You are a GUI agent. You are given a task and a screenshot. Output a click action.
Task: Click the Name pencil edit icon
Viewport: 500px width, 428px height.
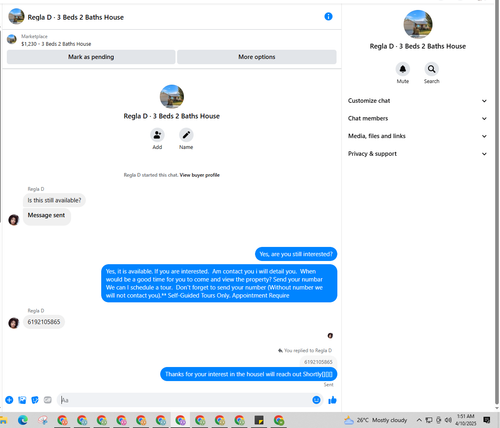coord(186,135)
